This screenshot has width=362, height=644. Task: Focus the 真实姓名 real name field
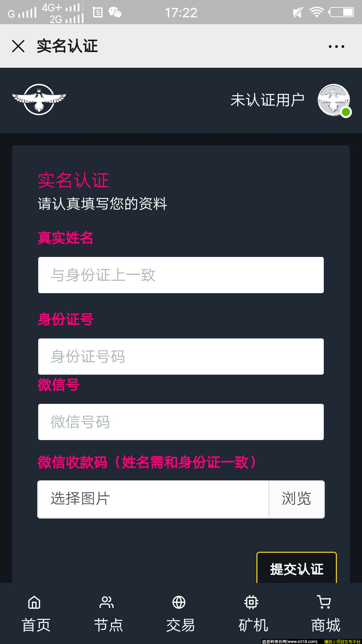[181, 275]
